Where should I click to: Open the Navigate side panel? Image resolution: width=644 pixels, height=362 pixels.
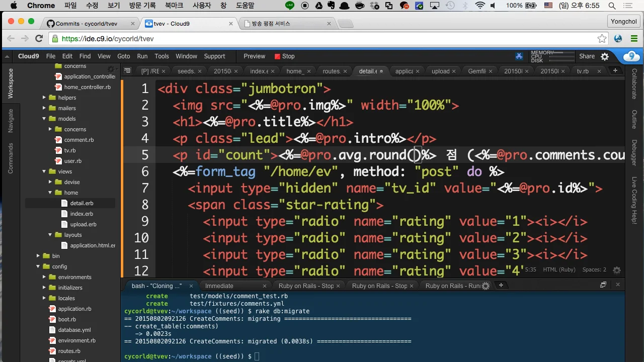[10, 121]
